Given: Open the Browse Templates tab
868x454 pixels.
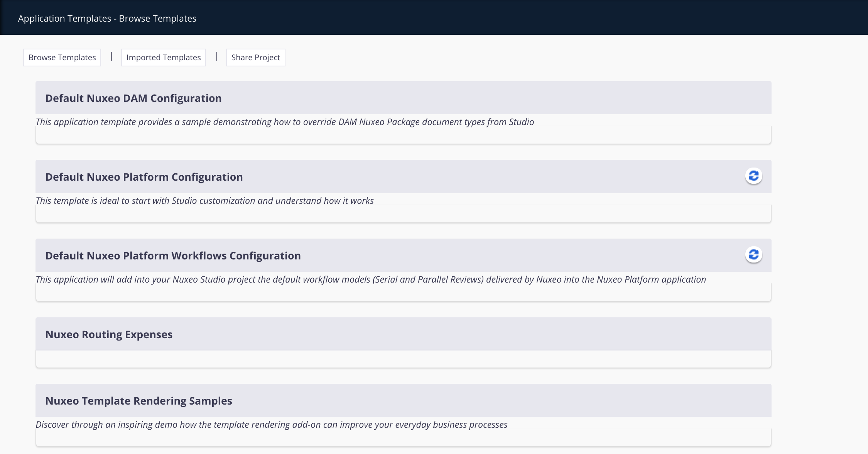Looking at the screenshot, I should click(62, 58).
